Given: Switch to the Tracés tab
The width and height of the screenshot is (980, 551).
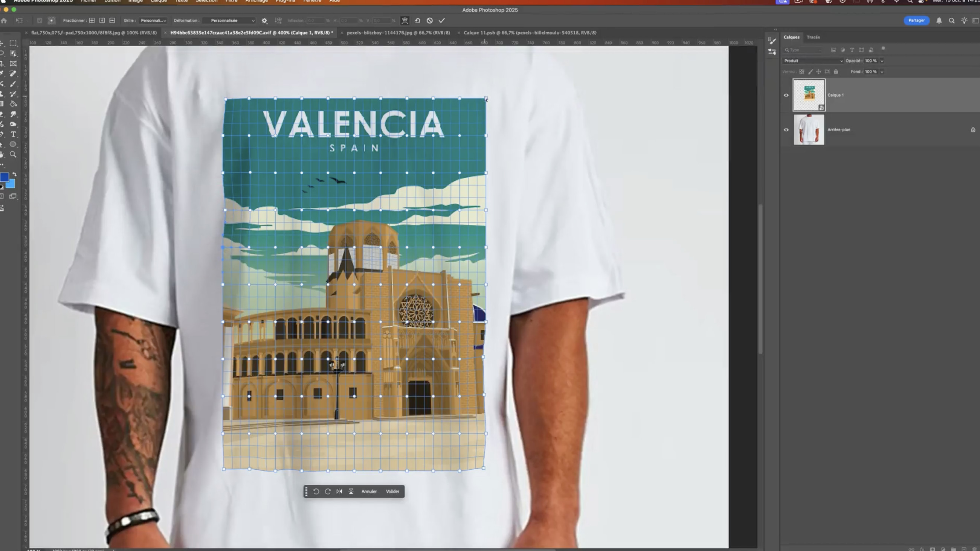Looking at the screenshot, I should 813,37.
